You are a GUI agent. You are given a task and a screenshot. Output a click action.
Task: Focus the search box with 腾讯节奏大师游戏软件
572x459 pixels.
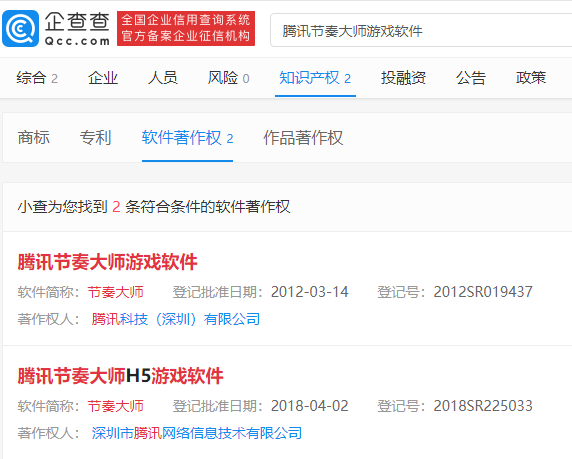[421, 31]
